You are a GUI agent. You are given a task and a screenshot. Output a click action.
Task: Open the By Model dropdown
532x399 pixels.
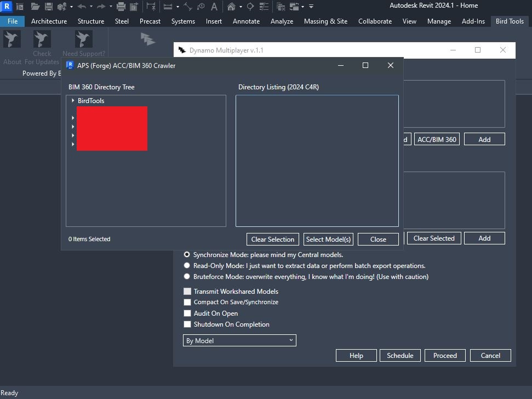pos(239,340)
